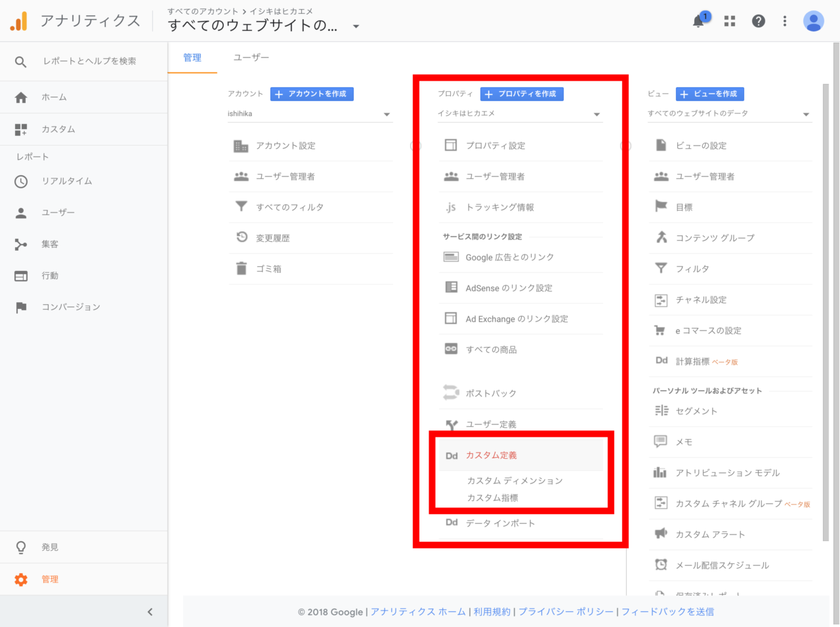Click the ビューを作成 button
Image resolution: width=840 pixels, height=627 pixels.
click(710, 94)
